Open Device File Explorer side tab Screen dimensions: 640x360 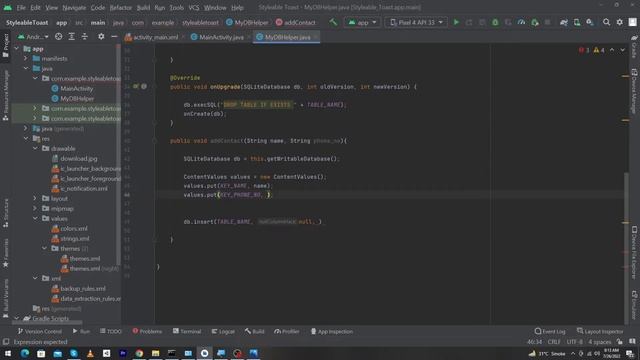point(634,253)
